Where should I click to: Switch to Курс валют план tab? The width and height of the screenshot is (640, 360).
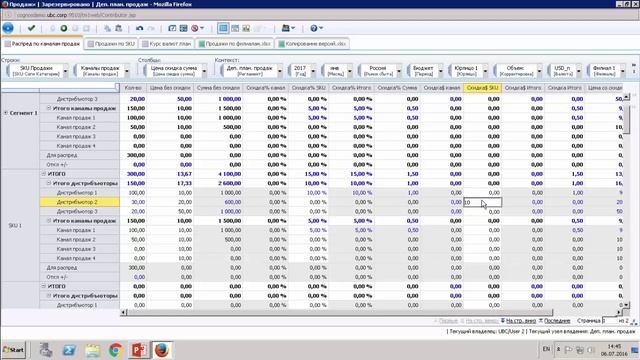coord(167,44)
